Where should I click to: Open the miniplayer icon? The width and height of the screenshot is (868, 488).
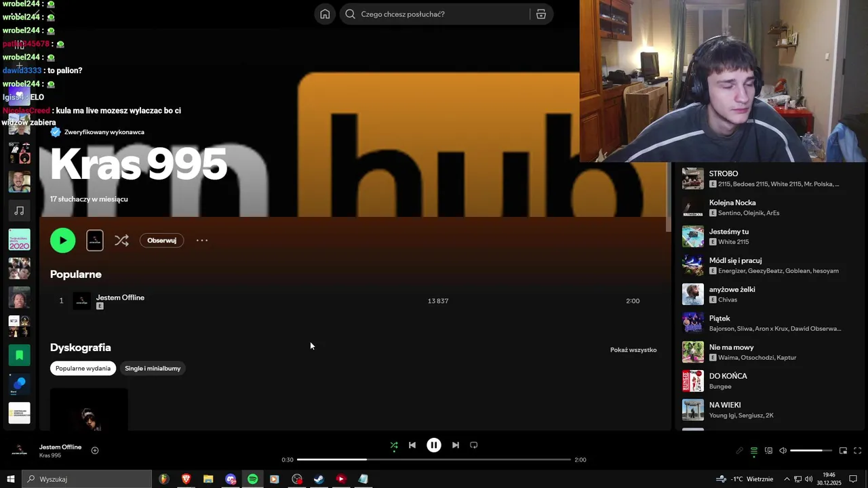(843, 451)
